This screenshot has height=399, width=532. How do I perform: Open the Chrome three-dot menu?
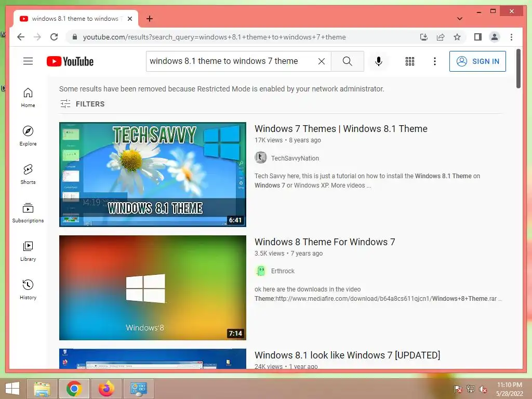pyautogui.click(x=511, y=37)
